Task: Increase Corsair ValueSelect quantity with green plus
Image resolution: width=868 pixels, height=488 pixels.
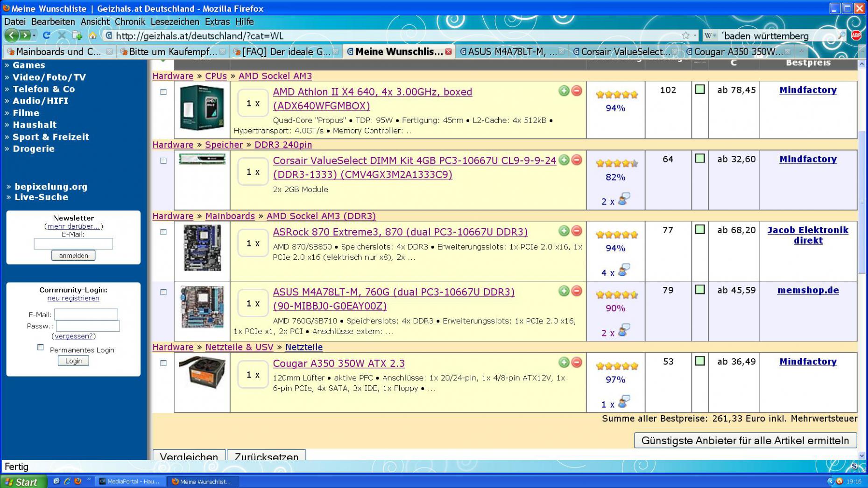Action: (564, 160)
